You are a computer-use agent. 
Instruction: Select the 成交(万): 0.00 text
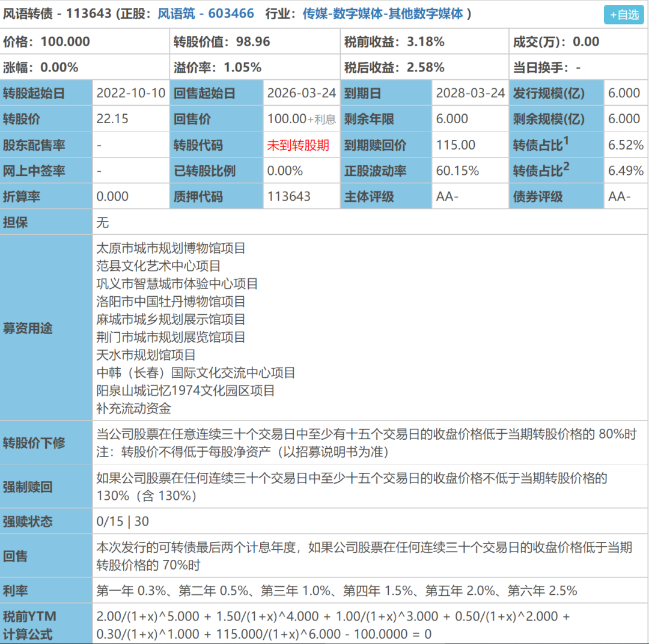tap(556, 41)
